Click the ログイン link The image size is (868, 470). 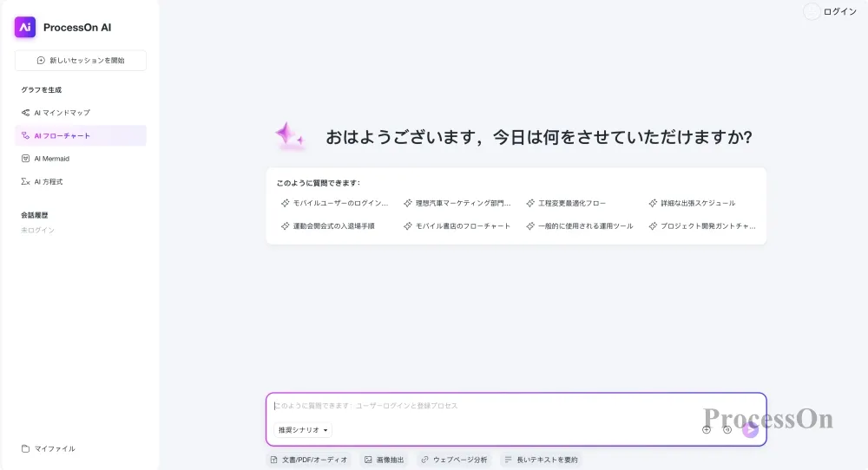[x=839, y=11]
